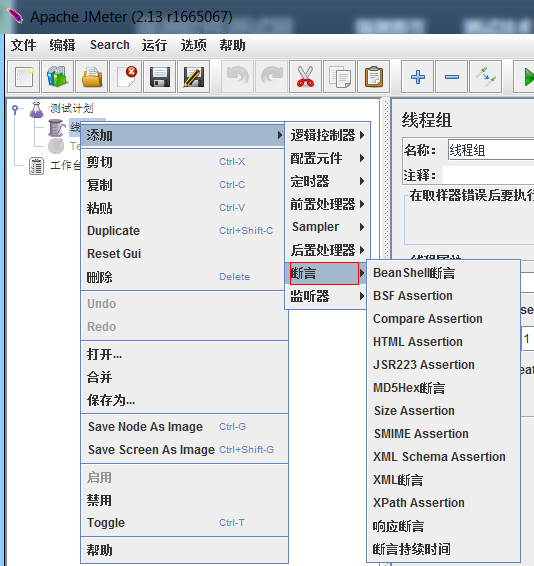Open the 帮助 menu in menu bar
This screenshot has height=566, width=534.
coord(233,45)
